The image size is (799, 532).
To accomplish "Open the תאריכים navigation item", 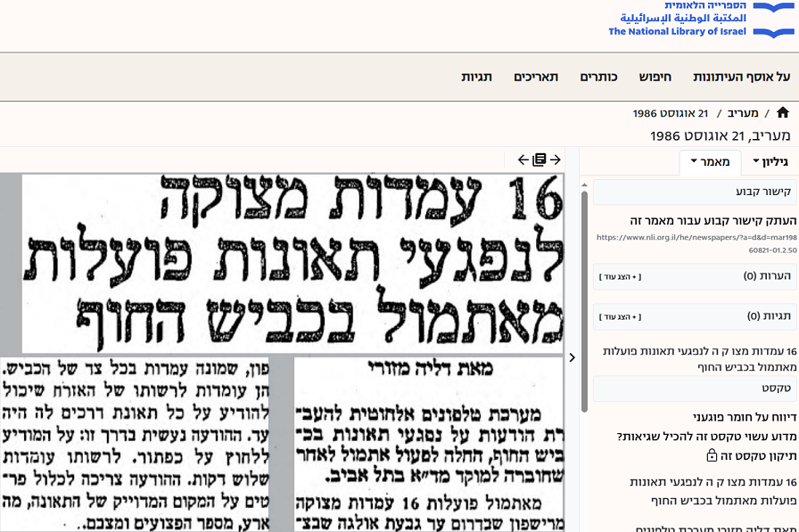I will pyautogui.click(x=535, y=78).
